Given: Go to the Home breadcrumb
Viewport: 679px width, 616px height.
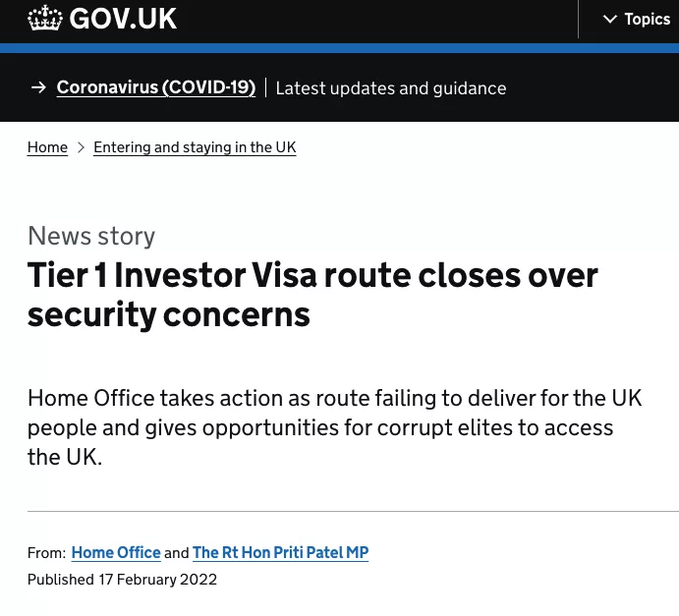Looking at the screenshot, I should click(47, 147).
